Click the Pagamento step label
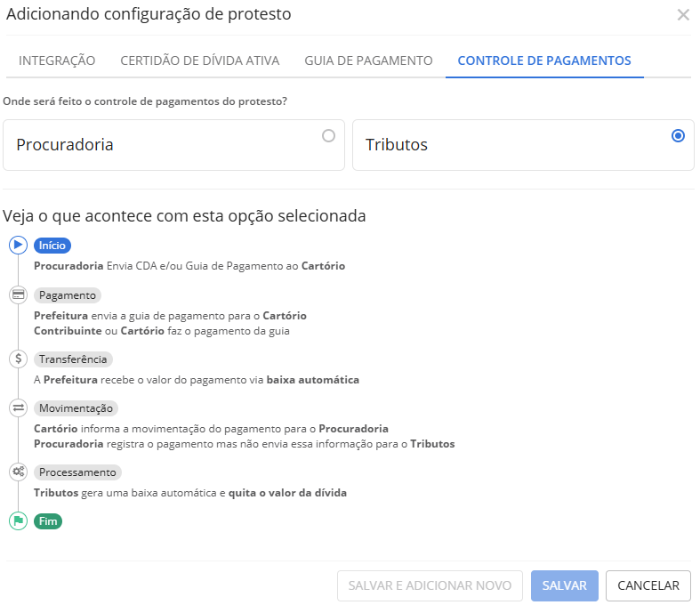Viewport: 700px width, 605px height. pos(67,294)
